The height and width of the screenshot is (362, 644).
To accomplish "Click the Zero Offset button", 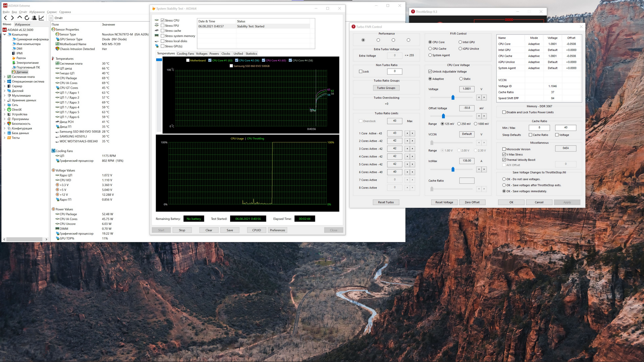I will 472,202.
